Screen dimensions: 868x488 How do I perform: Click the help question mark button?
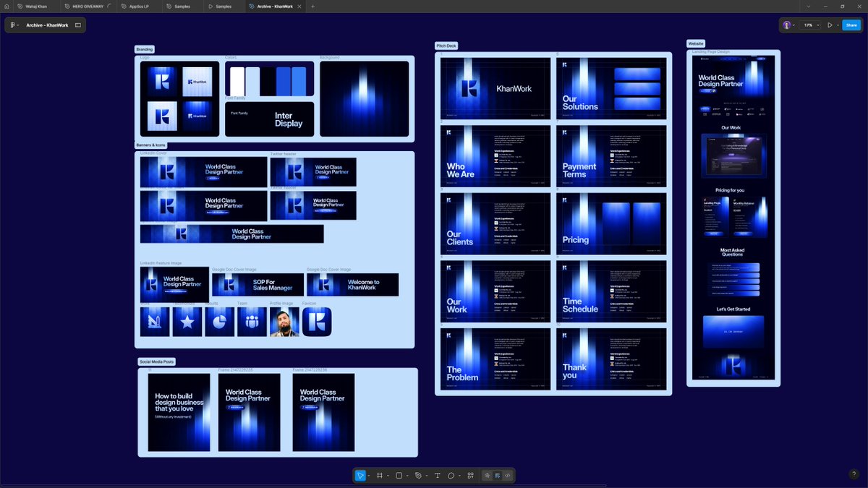(854, 474)
